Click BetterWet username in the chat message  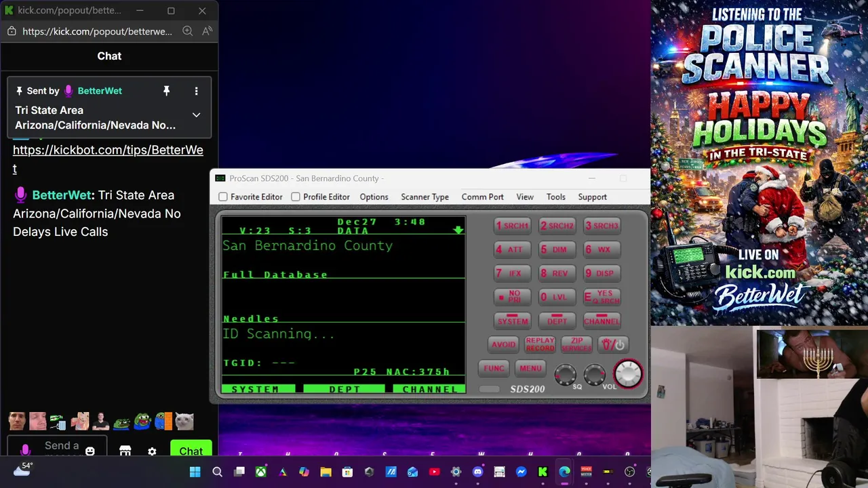62,195
